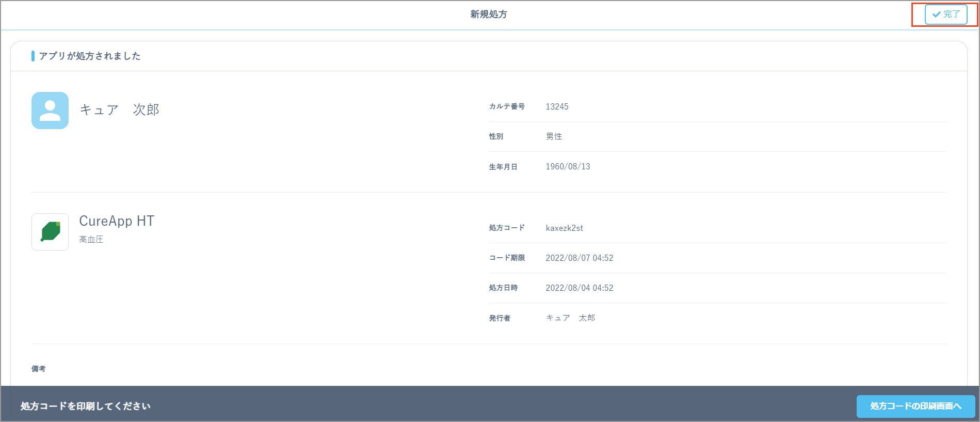Click the CureApp HT leaf icon

tap(50, 232)
